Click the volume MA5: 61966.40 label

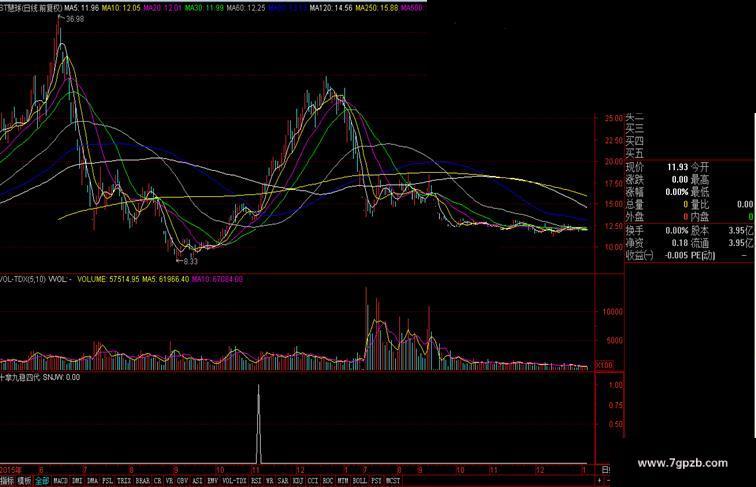[x=165, y=279]
